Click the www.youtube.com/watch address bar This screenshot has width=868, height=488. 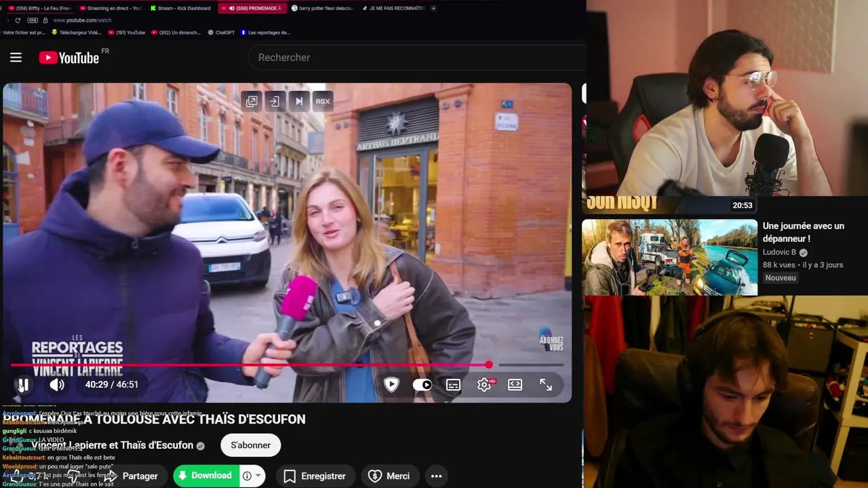point(82,20)
